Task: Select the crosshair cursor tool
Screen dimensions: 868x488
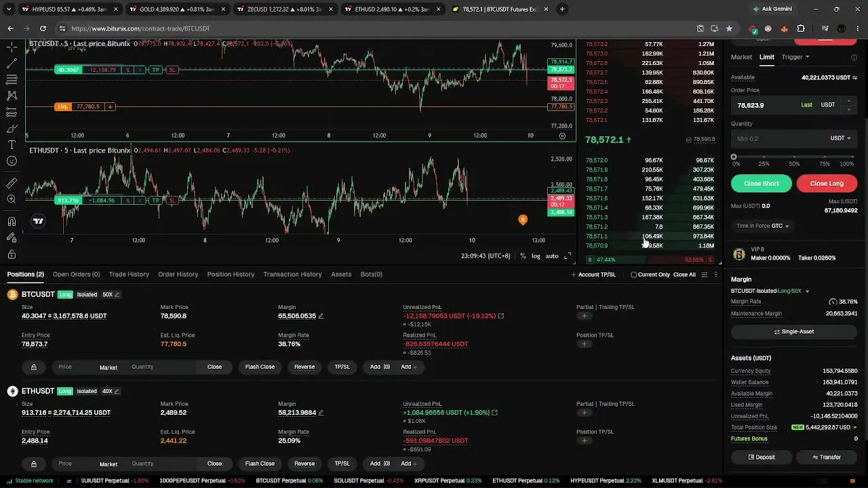Action: [12, 47]
